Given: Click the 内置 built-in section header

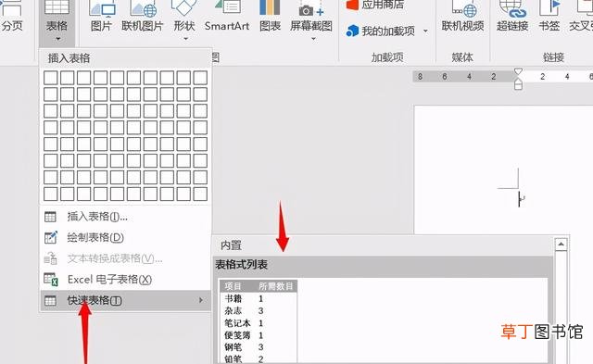Looking at the screenshot, I should point(231,245).
